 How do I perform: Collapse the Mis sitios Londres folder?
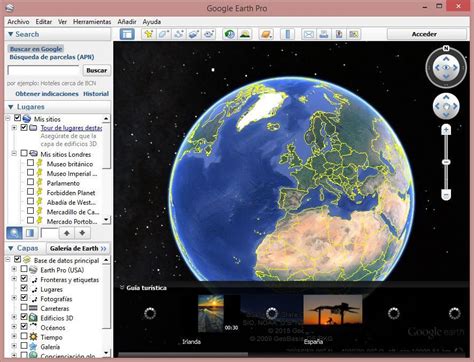(14, 154)
